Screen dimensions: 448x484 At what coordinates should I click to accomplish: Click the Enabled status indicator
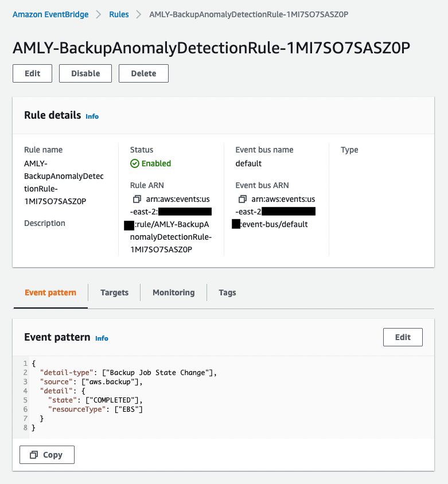tap(150, 163)
